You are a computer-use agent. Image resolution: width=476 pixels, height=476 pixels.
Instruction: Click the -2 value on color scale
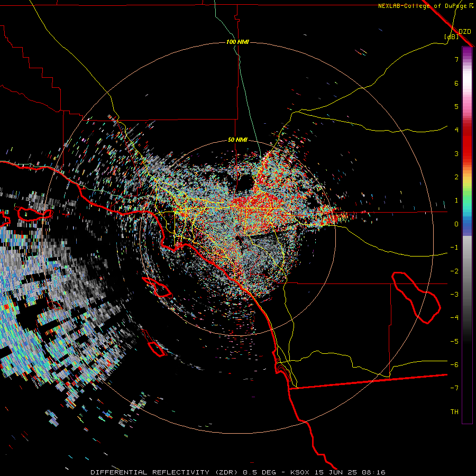click(x=454, y=271)
